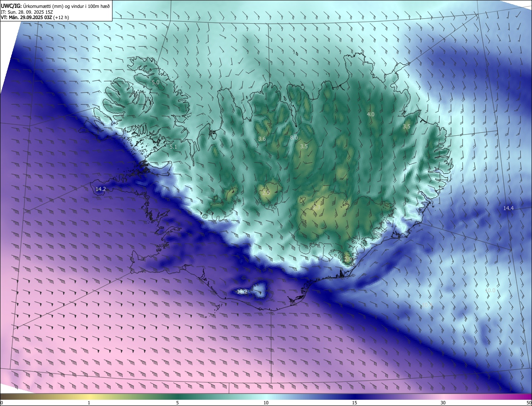Click the '1' tick on the color scale
The image size is (532, 406).
coord(89,403)
